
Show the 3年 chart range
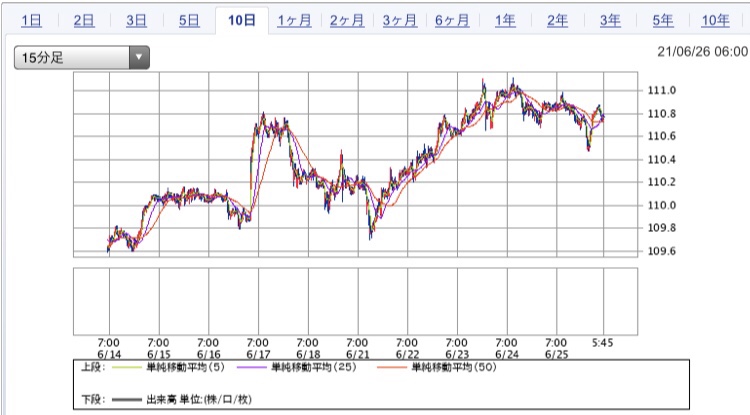point(610,21)
